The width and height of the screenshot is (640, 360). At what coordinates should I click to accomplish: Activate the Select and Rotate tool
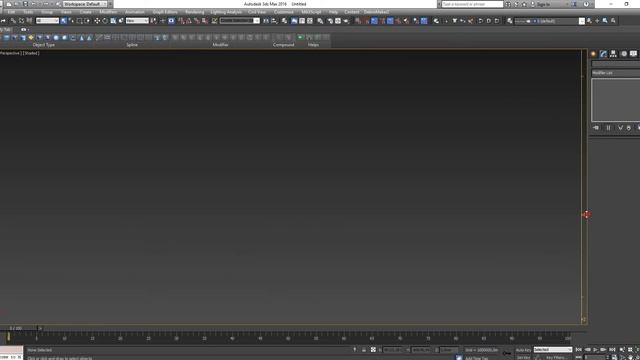(105, 20)
